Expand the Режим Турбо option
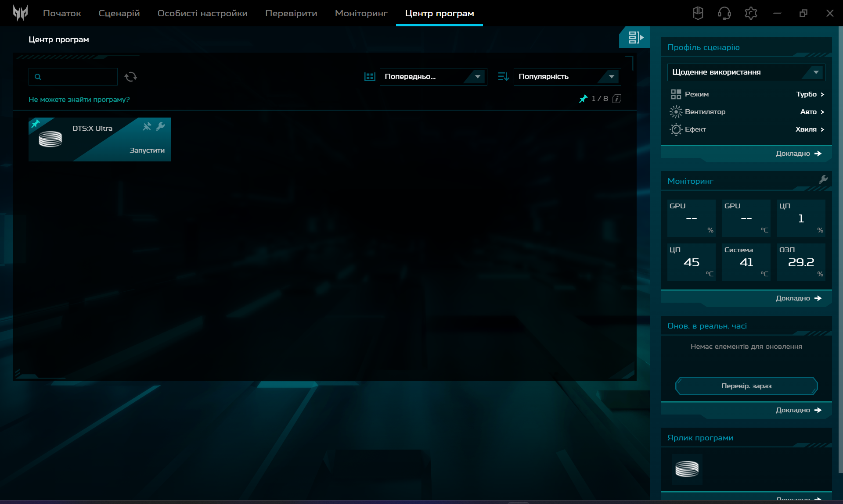This screenshot has height=504, width=843. 810,94
